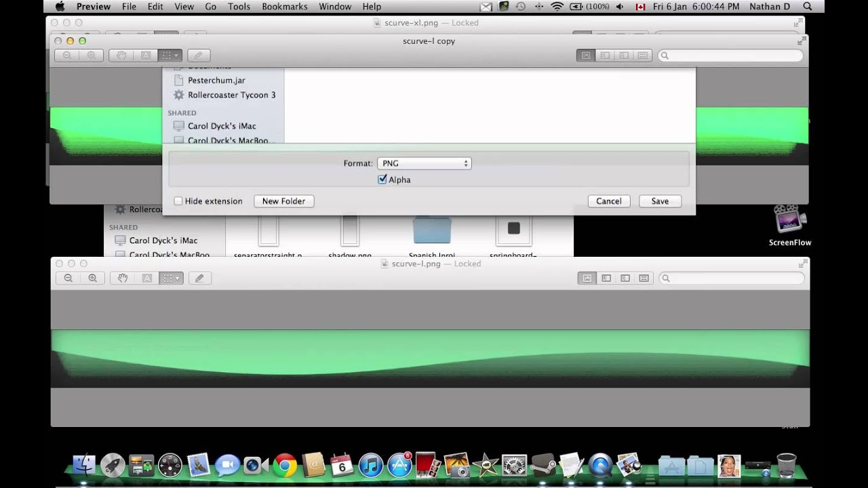The width and height of the screenshot is (868, 488).
Task: Open Spotlight search in menu bar
Action: (x=807, y=7)
